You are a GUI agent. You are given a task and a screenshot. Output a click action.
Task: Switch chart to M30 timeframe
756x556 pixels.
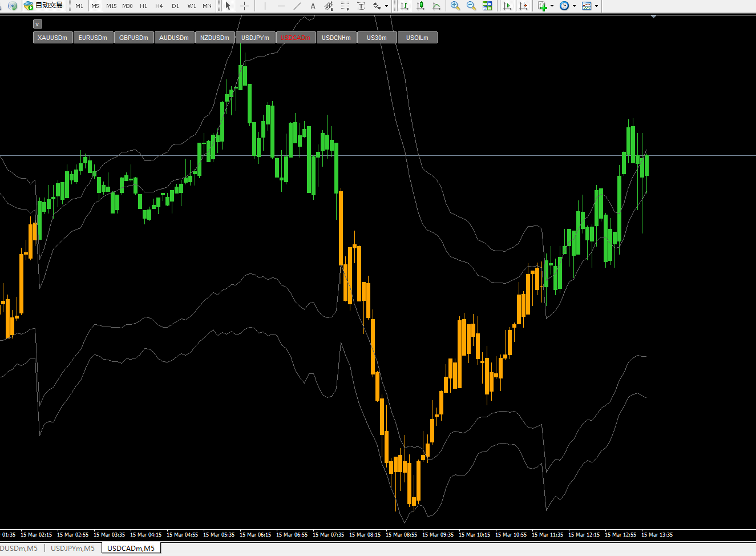[x=127, y=6]
